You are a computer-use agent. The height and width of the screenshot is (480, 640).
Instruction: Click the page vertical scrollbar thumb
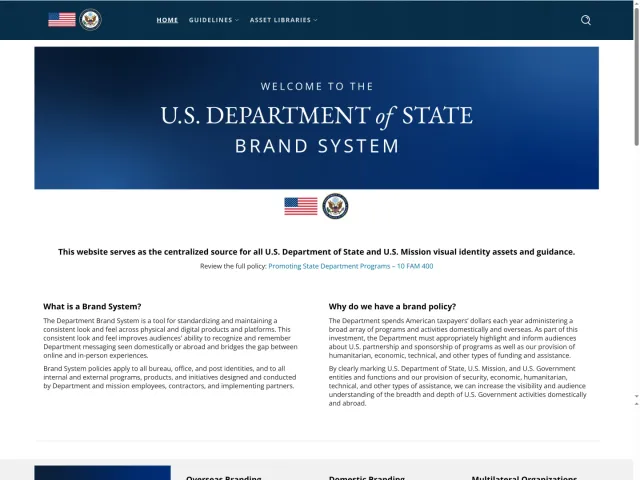coord(636,76)
